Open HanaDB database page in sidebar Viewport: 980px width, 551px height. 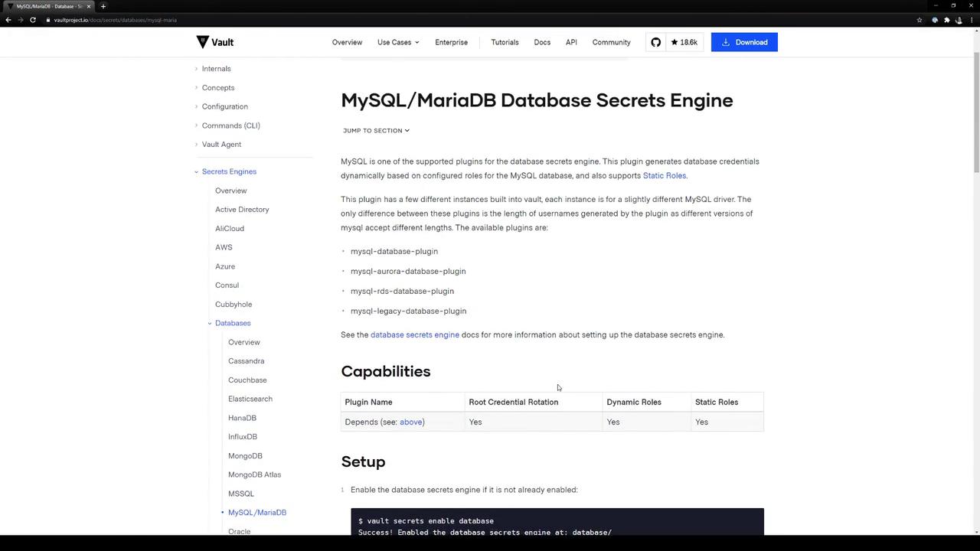tap(242, 418)
